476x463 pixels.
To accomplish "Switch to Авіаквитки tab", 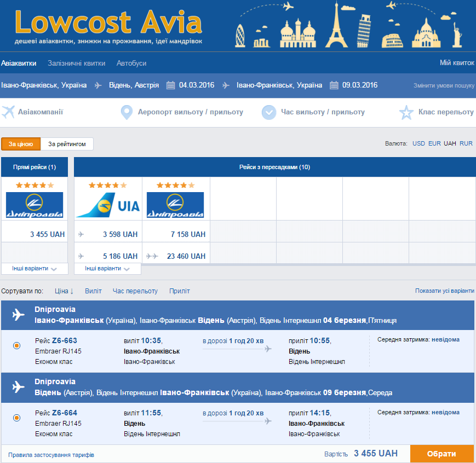I will (19, 63).
